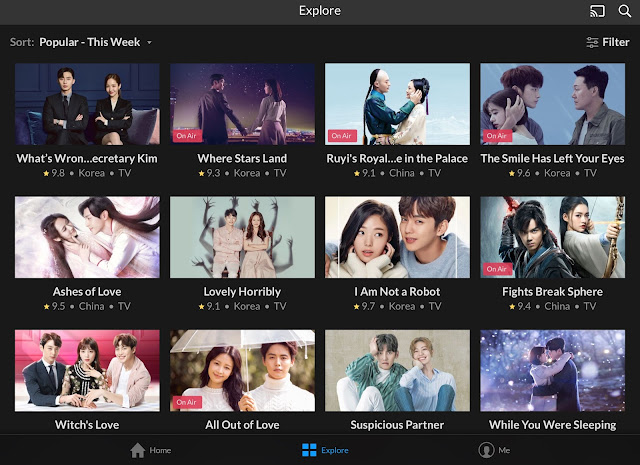The height and width of the screenshot is (465, 640).
Task: Click the 9.6 rating text
Action: [524, 173]
